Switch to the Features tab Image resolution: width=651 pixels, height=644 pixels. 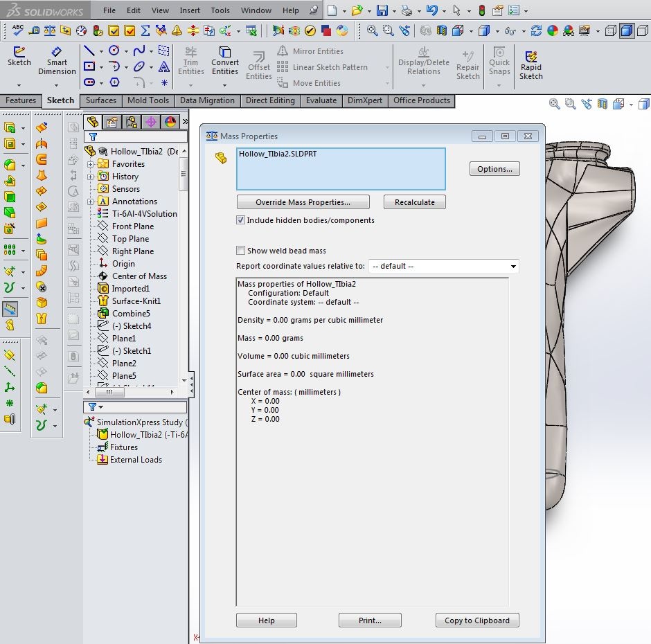coord(21,100)
